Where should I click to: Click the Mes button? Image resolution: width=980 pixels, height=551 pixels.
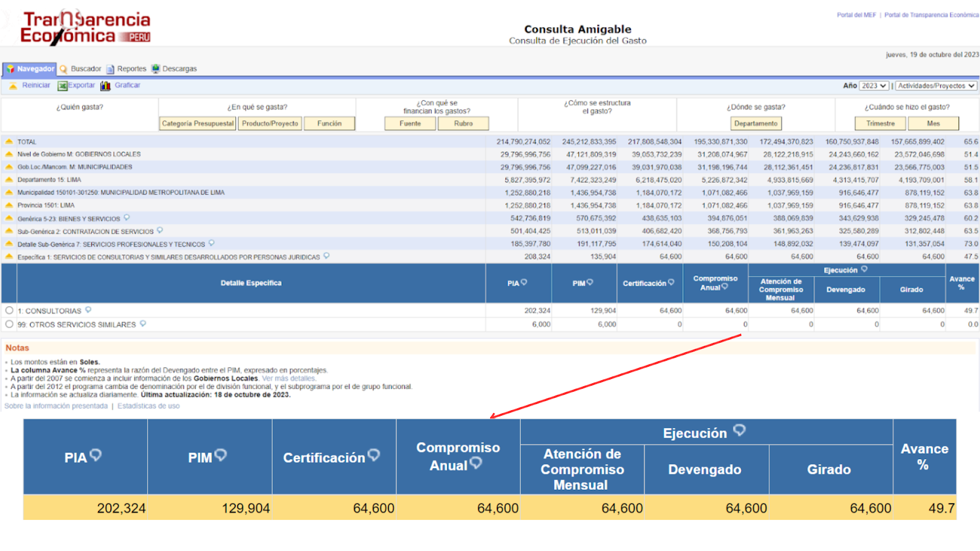pos(933,124)
